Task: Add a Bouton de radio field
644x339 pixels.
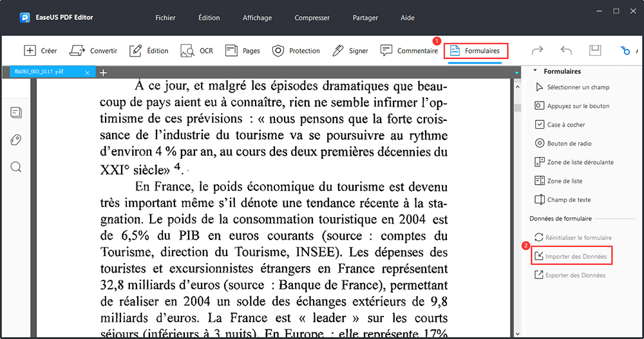Action: point(563,143)
